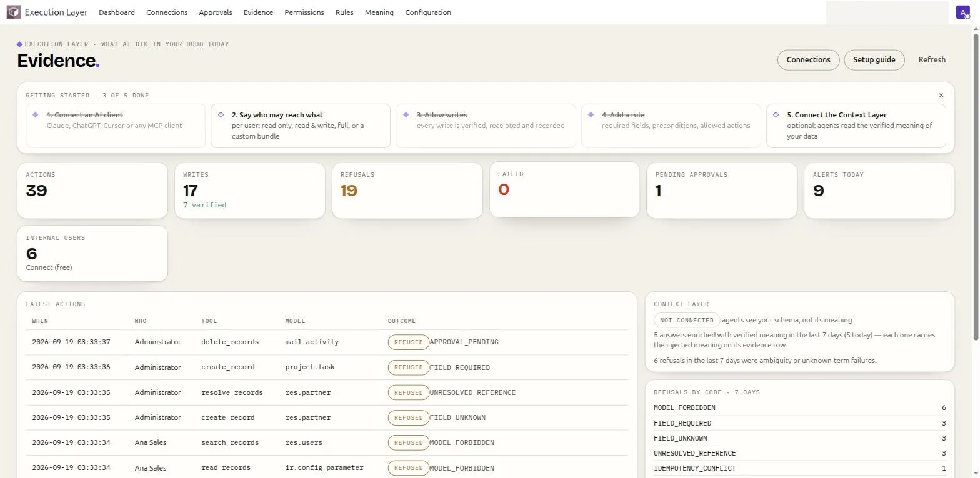Open the resolve_records res.partner row
Viewport: 980px width, 478px height.
(327, 392)
